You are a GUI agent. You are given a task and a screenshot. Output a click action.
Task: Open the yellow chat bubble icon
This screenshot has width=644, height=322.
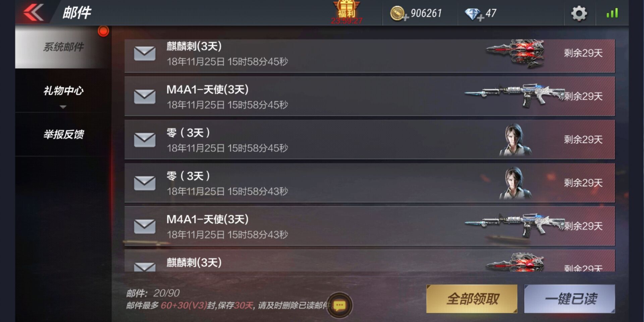click(x=339, y=305)
